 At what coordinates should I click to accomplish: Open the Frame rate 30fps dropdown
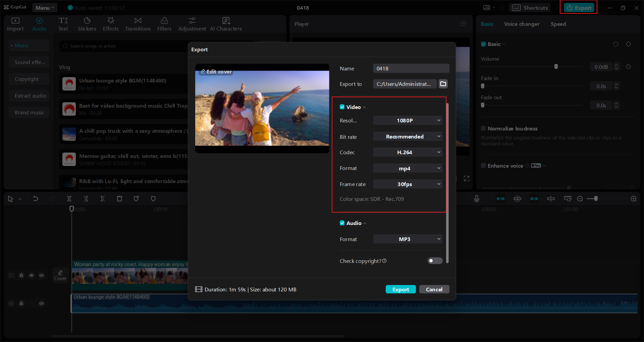pyautogui.click(x=408, y=184)
